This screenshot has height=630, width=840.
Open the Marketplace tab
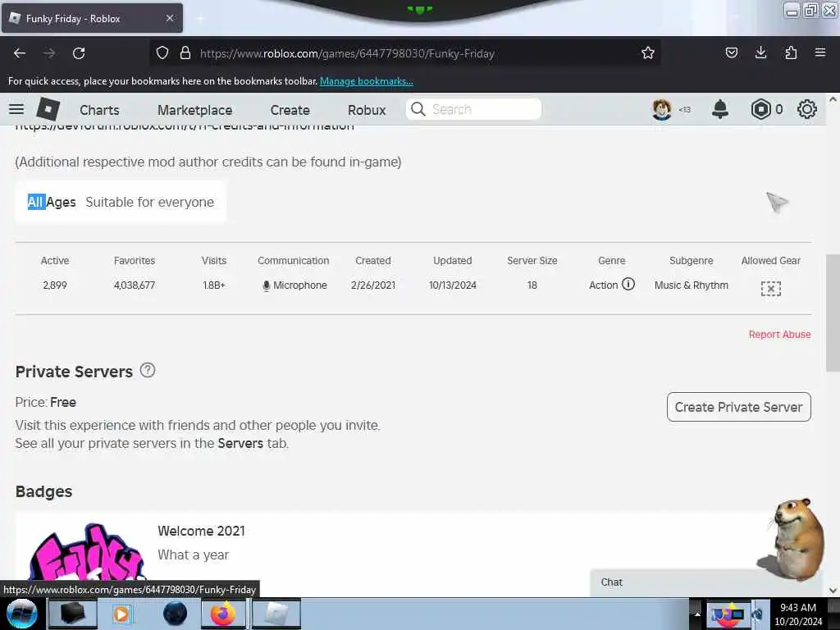pyautogui.click(x=195, y=110)
